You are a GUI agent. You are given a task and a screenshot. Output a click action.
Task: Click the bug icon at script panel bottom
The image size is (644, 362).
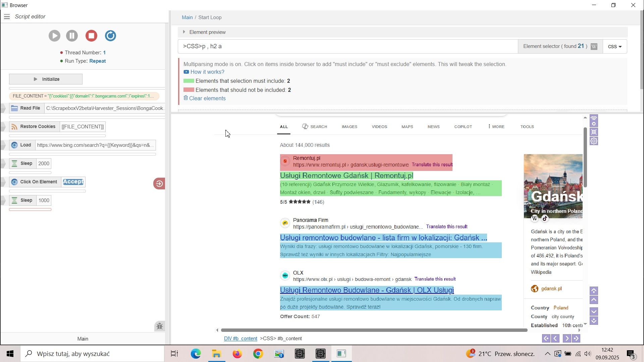[160, 326]
